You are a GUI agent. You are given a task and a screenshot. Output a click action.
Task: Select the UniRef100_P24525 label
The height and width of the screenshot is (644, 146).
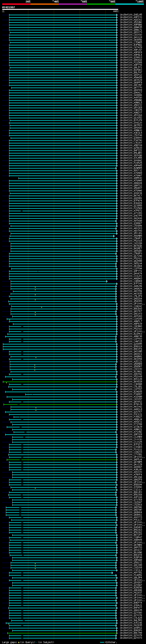pos(131,163)
